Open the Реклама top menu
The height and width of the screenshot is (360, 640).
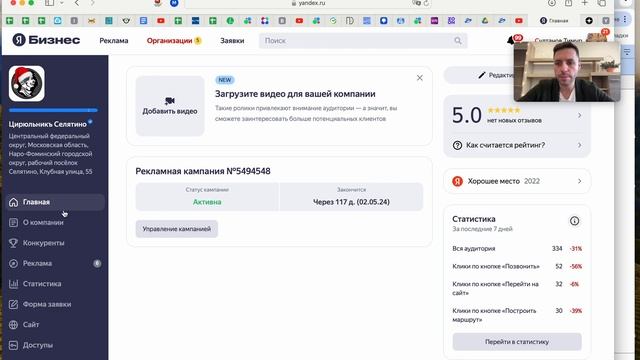click(x=114, y=40)
